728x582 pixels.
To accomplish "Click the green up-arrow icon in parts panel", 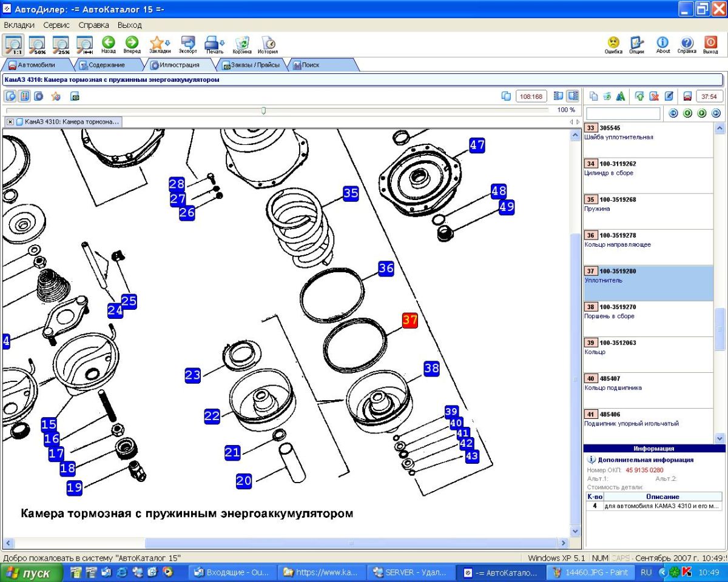I will 639,96.
